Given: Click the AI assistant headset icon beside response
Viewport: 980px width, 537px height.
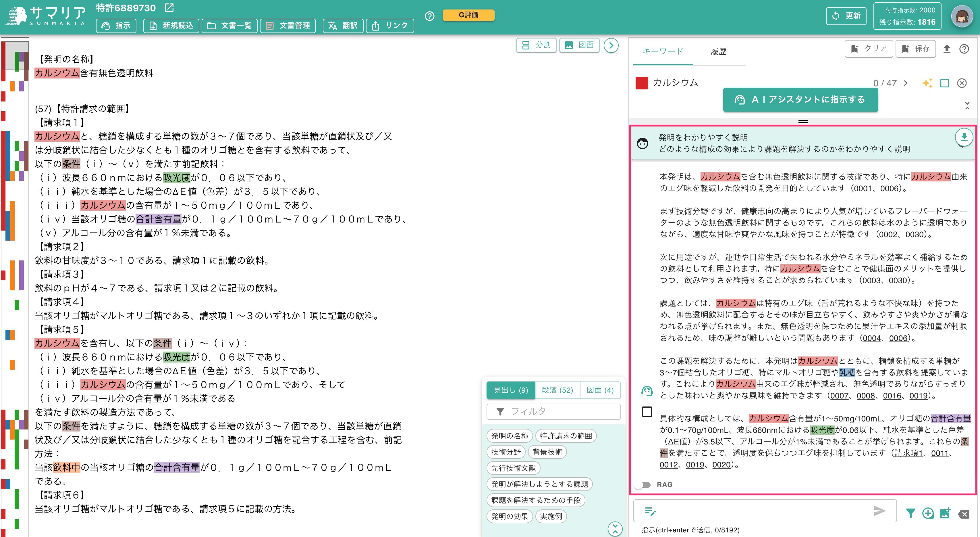Looking at the screenshot, I should (x=647, y=391).
